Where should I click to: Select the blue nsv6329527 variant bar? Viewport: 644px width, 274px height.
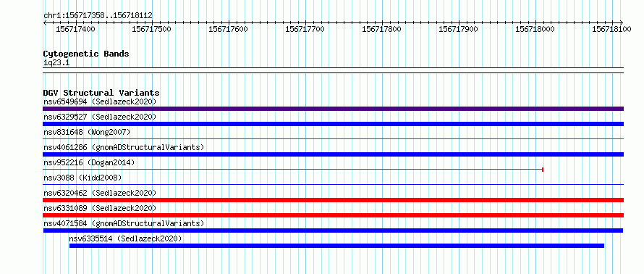click(333, 124)
